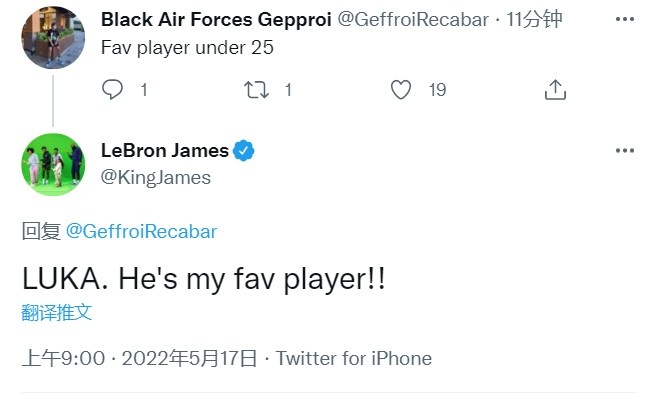Click the share icon on Gepproi's tweet
This screenshot has height=399, width=653.
(x=555, y=90)
